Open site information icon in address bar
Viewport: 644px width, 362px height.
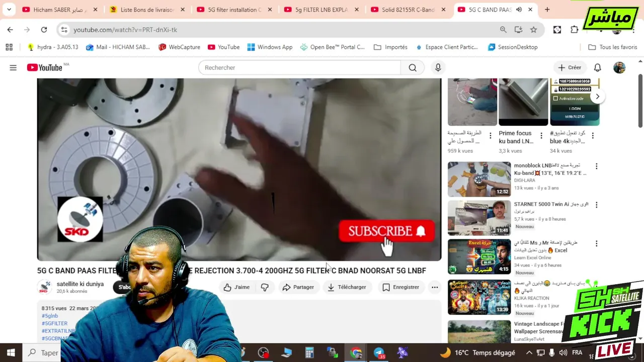pos(64,30)
